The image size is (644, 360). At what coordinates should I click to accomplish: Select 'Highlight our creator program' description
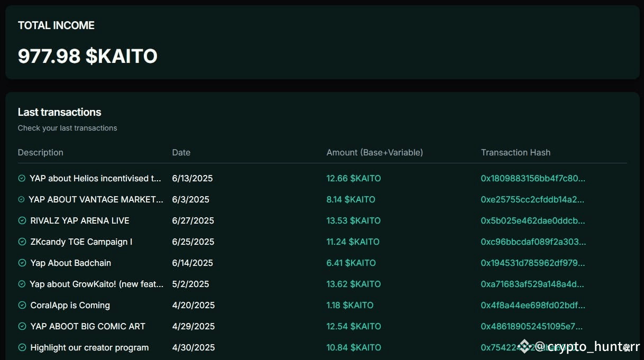[x=89, y=348]
